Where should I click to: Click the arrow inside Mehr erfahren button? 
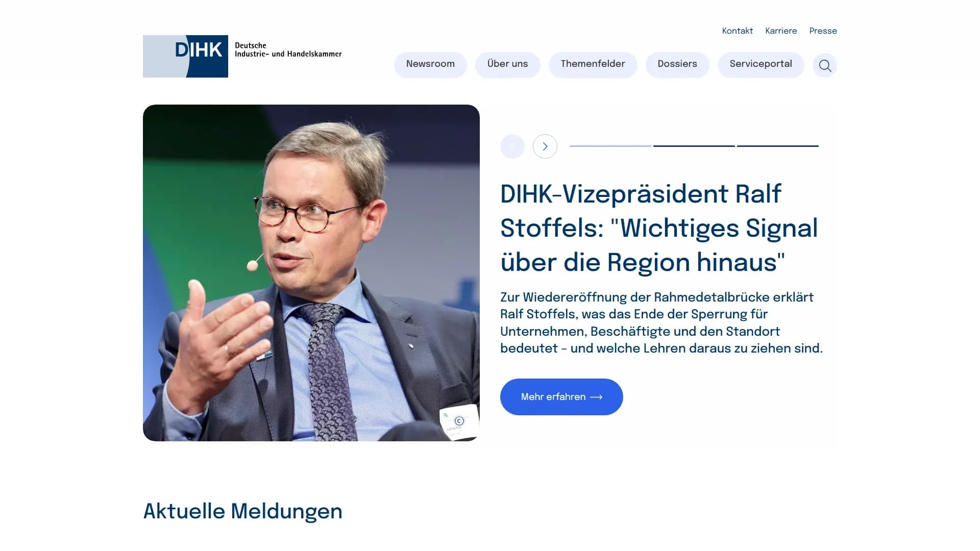point(596,397)
